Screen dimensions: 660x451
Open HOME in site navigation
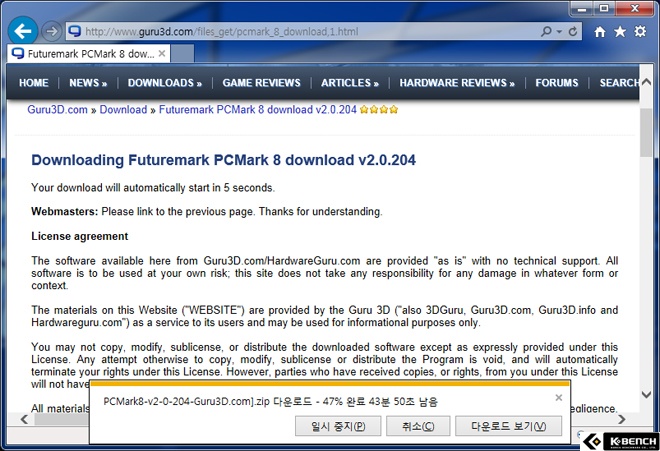click(x=34, y=83)
